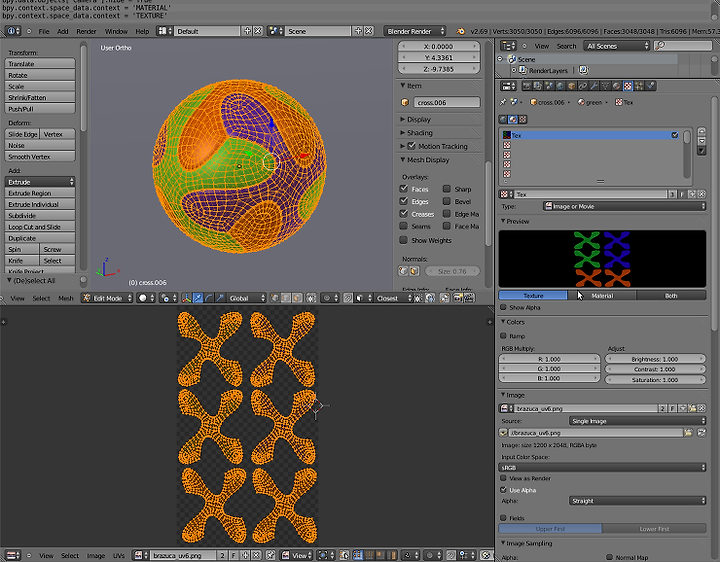
Task: Open the Edit Mode selector dropdown
Action: 107,298
